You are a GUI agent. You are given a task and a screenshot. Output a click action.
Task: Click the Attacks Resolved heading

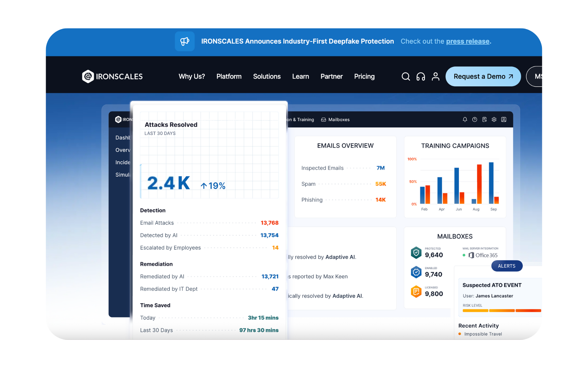click(x=171, y=125)
